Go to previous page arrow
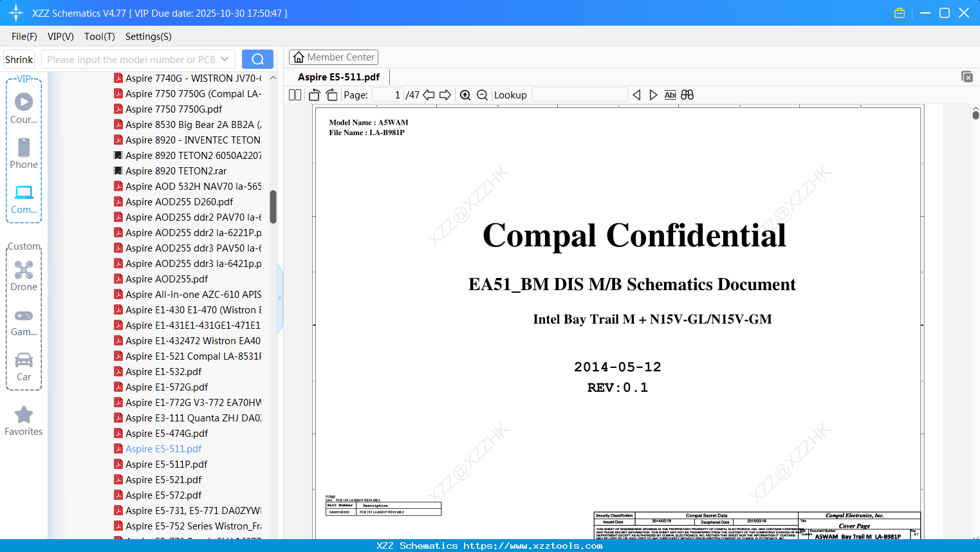Viewport: 980px width, 552px height. (x=429, y=95)
